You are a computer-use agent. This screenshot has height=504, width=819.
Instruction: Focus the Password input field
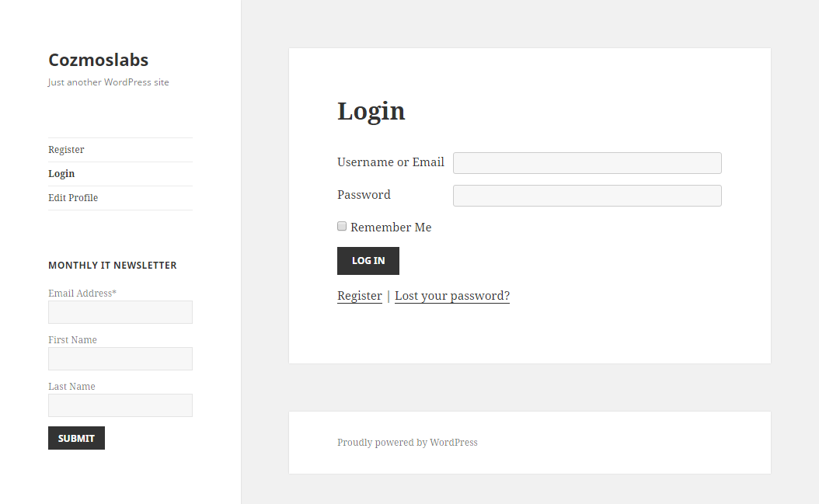point(587,196)
